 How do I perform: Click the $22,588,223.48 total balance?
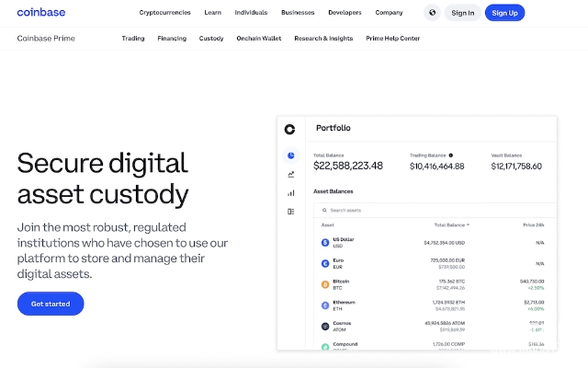(348, 166)
